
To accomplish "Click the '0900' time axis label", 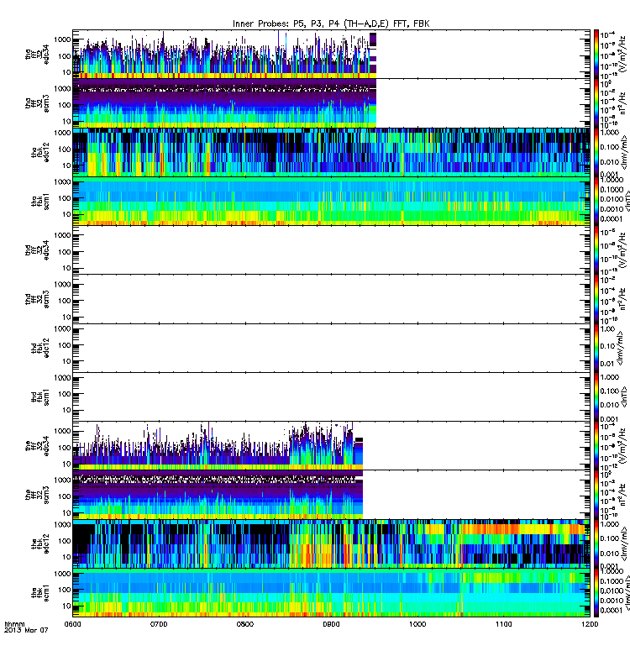I will point(331,624).
